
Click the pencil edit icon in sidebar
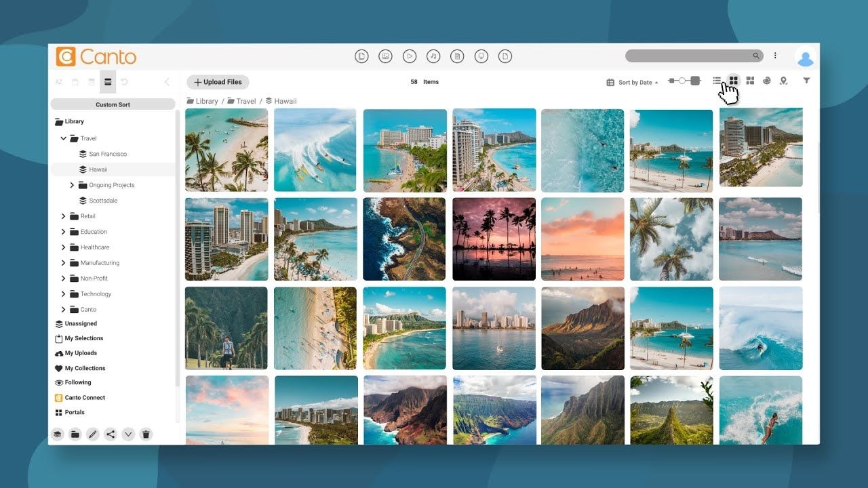tap(93, 434)
